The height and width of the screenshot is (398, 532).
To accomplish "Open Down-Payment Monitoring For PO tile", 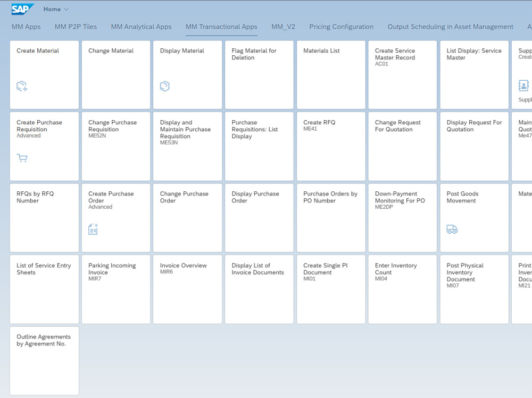I will (403, 218).
